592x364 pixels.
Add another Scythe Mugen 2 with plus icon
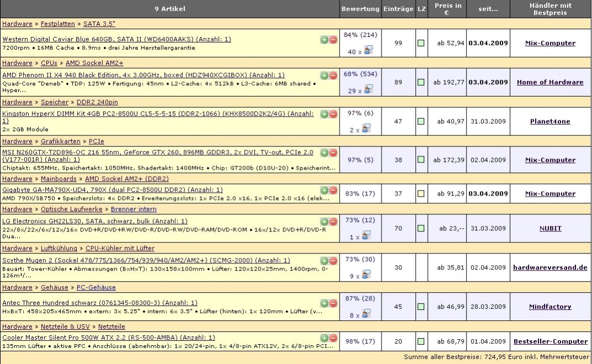[324, 261]
